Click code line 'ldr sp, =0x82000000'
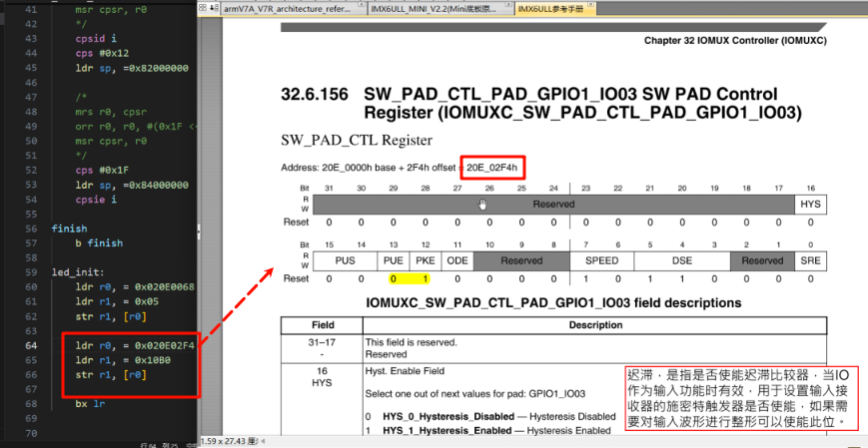Screen dimensions: 868x448 (x=132, y=69)
